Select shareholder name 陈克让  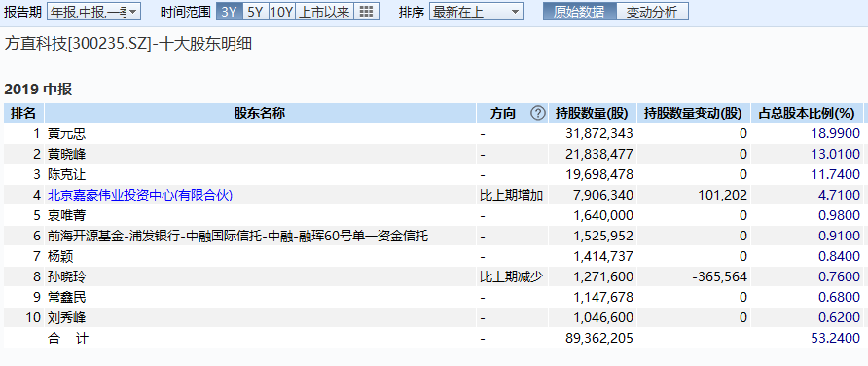point(67,174)
